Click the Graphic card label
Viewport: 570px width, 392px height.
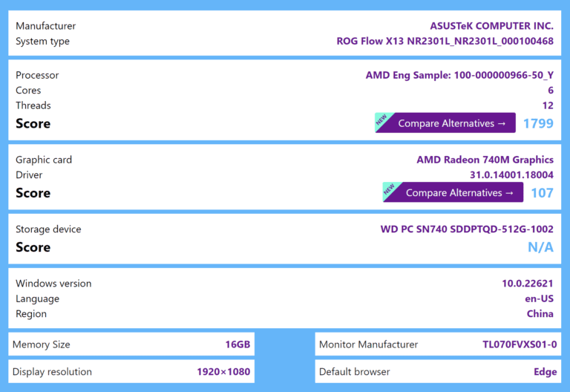click(44, 160)
